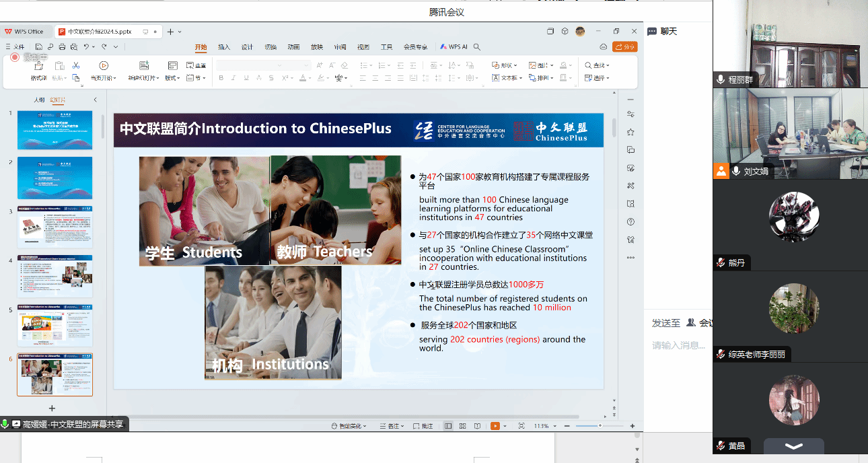
Task: Toggle italic text formatting
Action: pos(233,78)
